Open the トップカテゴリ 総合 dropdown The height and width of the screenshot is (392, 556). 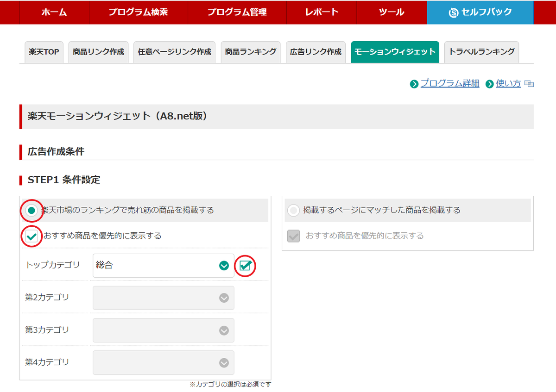164,266
